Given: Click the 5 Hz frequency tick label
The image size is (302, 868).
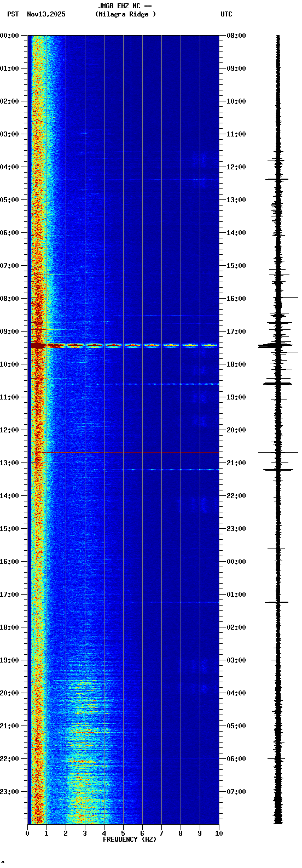Looking at the screenshot, I should 123,833.
